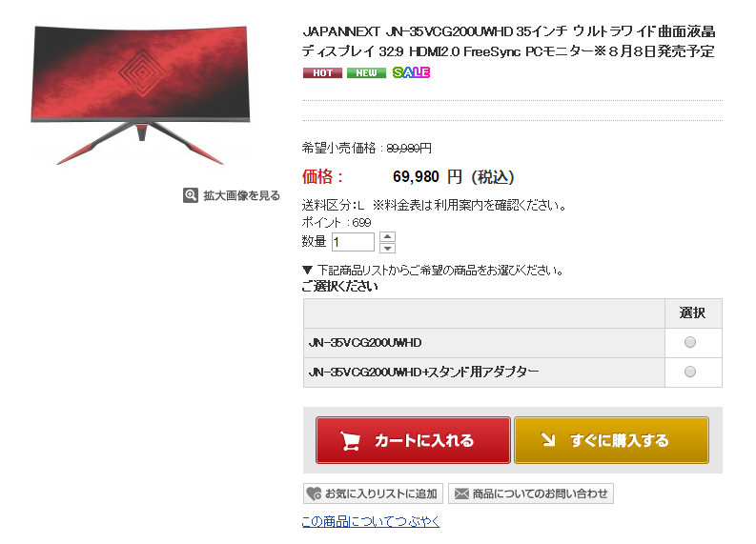The image size is (756, 544).
Task: Decrease quantity with the down arrow
Action: point(387,248)
